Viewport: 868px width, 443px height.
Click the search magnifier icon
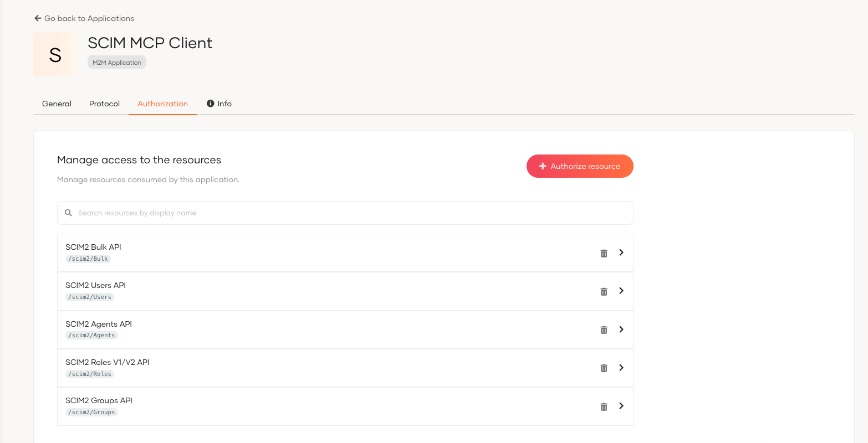(68, 213)
